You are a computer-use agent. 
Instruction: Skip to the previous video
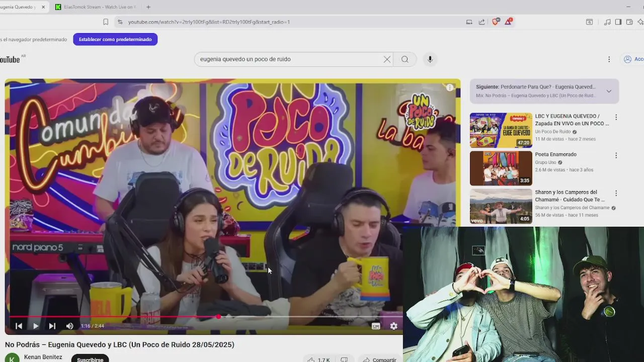tap(19, 326)
